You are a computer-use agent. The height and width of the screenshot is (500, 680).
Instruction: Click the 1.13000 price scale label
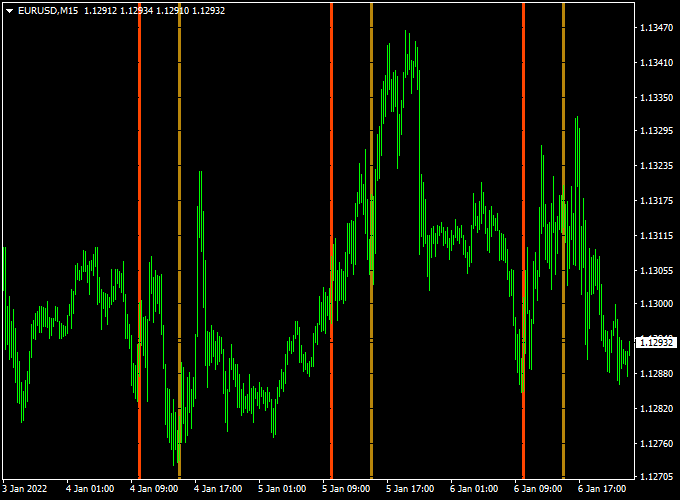[657, 304]
